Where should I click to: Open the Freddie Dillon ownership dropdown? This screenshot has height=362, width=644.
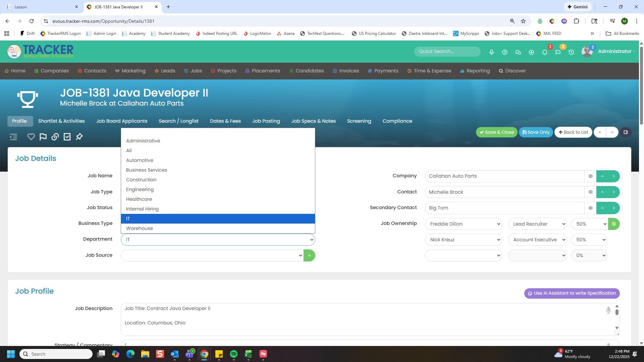[463, 224]
